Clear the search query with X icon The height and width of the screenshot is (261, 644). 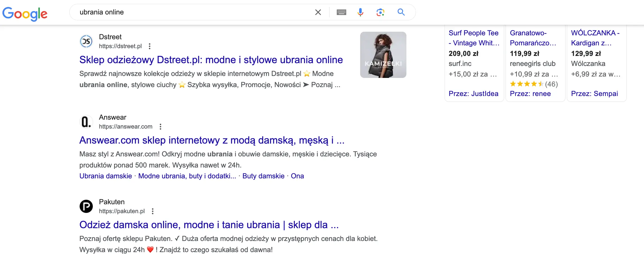point(318,12)
